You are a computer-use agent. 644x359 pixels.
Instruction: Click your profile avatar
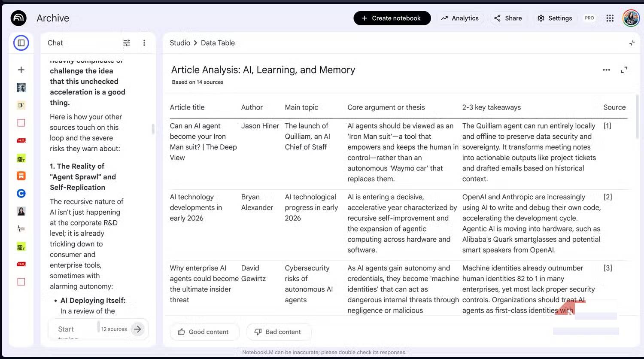coord(630,18)
